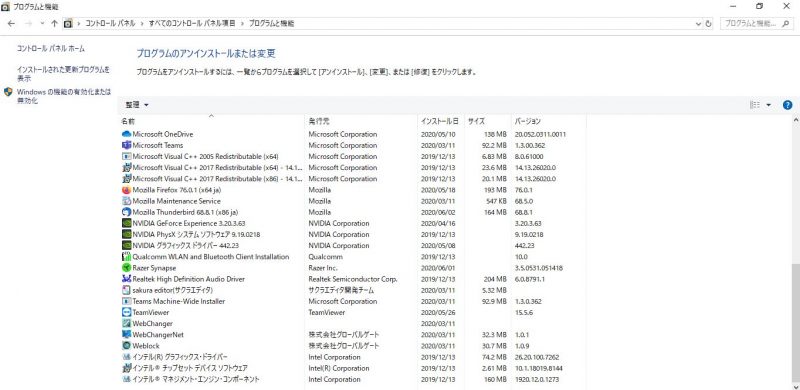800x390 pixels.
Task: Click the WebChangerNet program icon
Action: click(x=127, y=335)
